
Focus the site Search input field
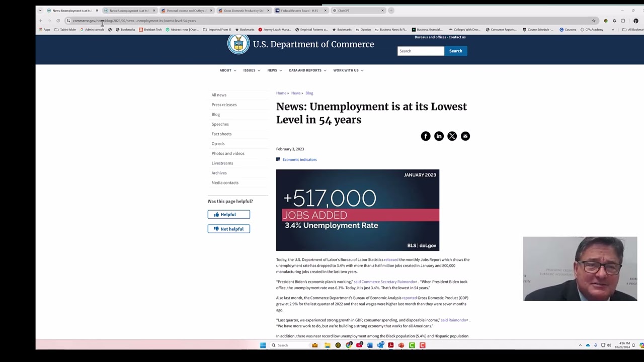[421, 51]
